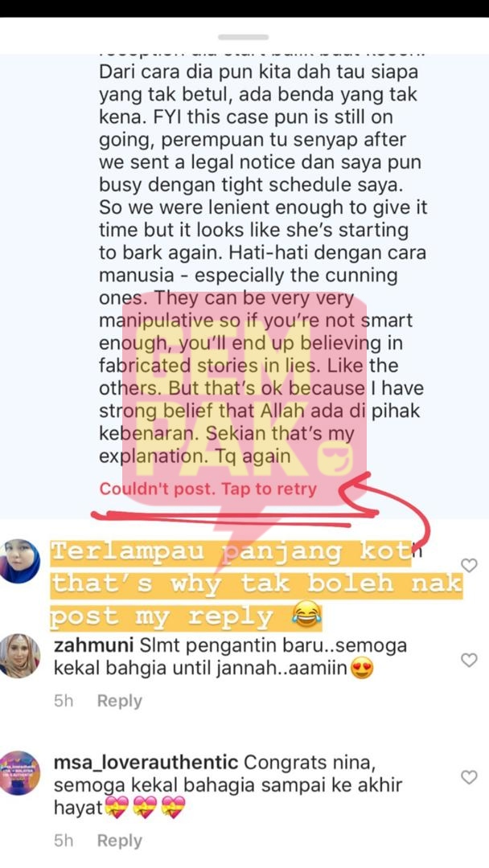The height and width of the screenshot is (868, 489).
Task: Open msa_loverauthentic's profile avatar
Action: 20,773
